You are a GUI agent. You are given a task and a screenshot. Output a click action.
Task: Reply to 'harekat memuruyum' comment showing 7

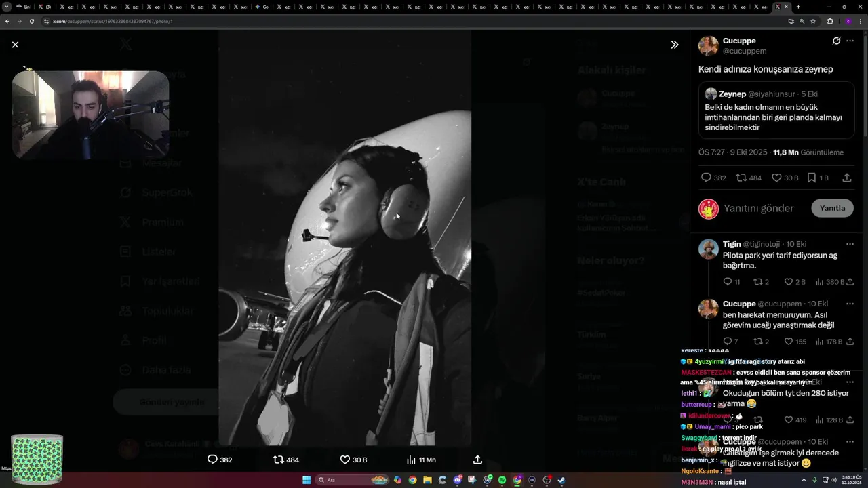[730, 342]
